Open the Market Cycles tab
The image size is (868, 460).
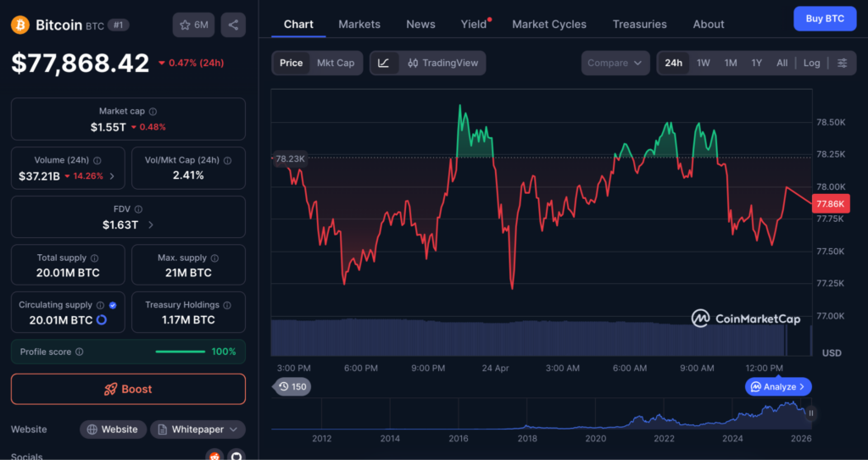click(548, 24)
